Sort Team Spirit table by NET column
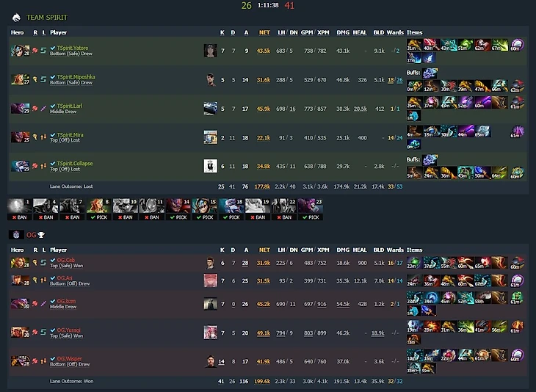Screen dimensions: 536x392 click(x=264, y=32)
